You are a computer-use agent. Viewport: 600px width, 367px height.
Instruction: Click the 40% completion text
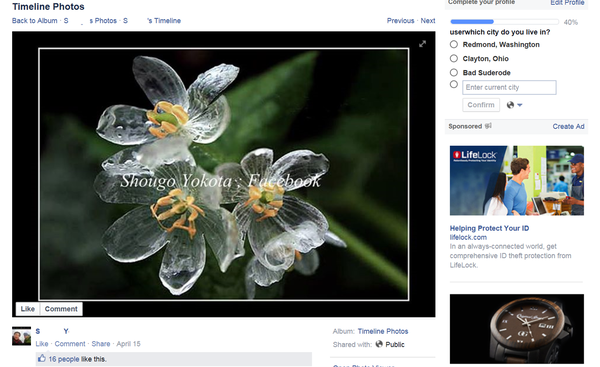[571, 22]
